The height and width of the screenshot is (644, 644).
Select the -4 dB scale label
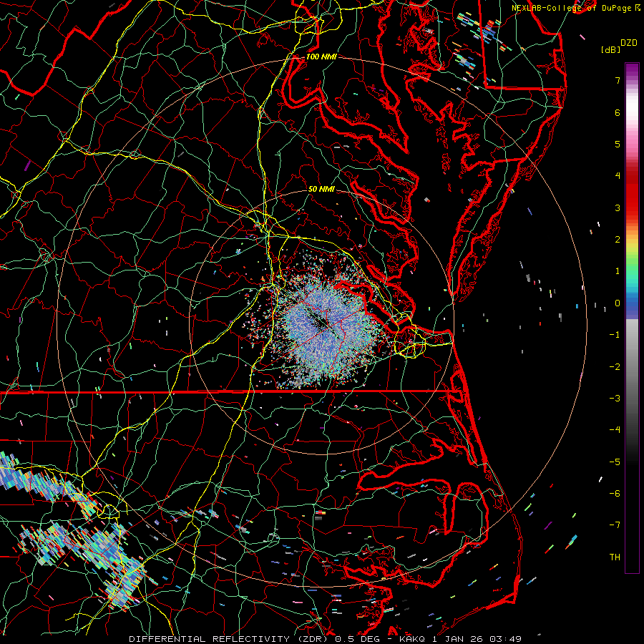coord(615,430)
